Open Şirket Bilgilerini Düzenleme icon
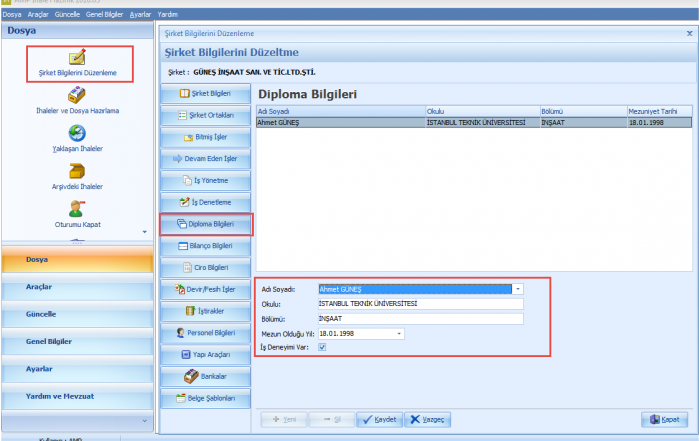The image size is (700, 441). click(77, 58)
